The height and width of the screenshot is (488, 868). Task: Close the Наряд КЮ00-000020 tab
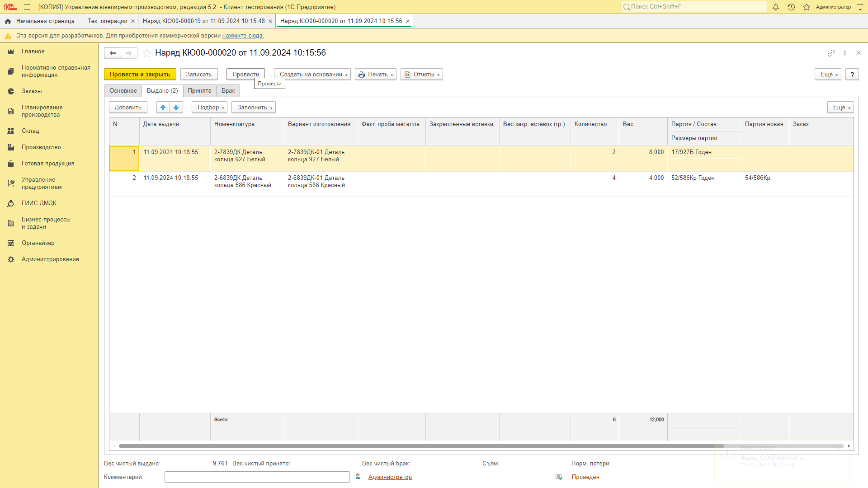408,21
